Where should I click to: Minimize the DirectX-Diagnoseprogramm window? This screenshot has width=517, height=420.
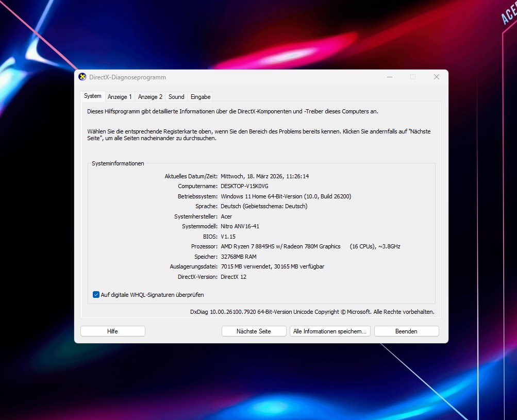(x=389, y=77)
